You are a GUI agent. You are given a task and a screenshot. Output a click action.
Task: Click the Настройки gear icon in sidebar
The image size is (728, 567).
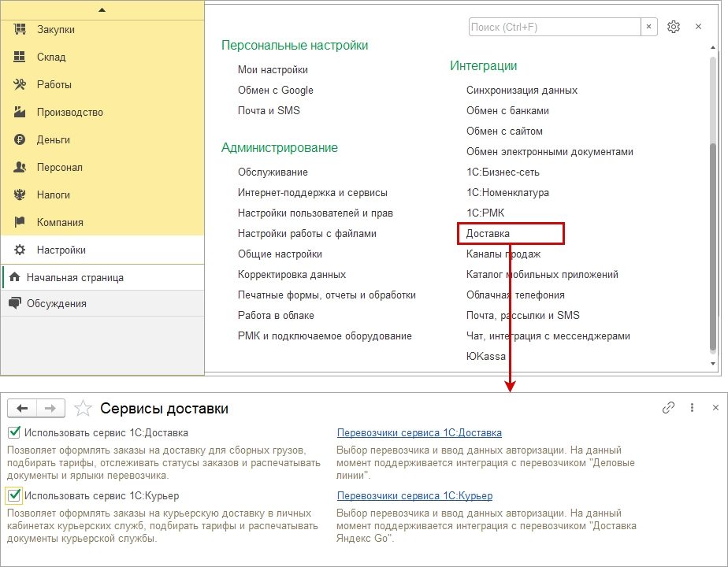tap(20, 250)
